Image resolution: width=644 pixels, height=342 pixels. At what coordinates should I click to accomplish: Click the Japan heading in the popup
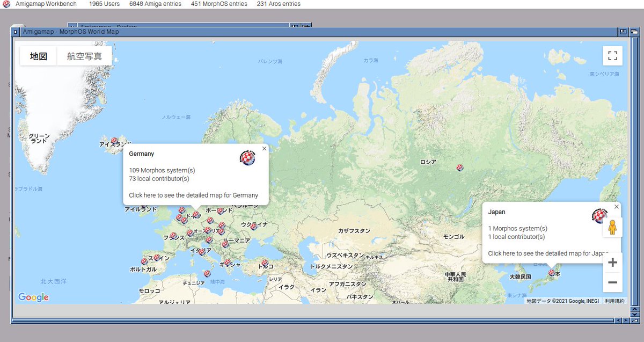tap(496, 212)
